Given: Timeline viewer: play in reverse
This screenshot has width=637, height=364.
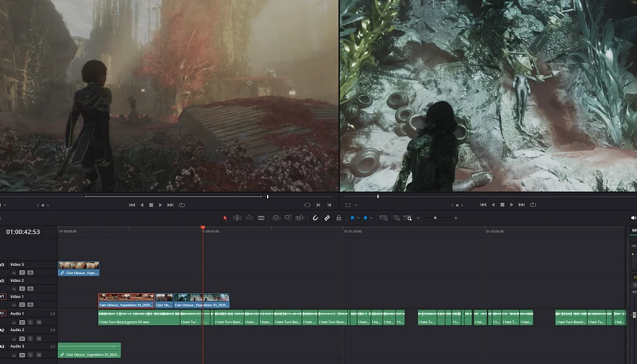Looking at the screenshot, I should click(x=493, y=205).
